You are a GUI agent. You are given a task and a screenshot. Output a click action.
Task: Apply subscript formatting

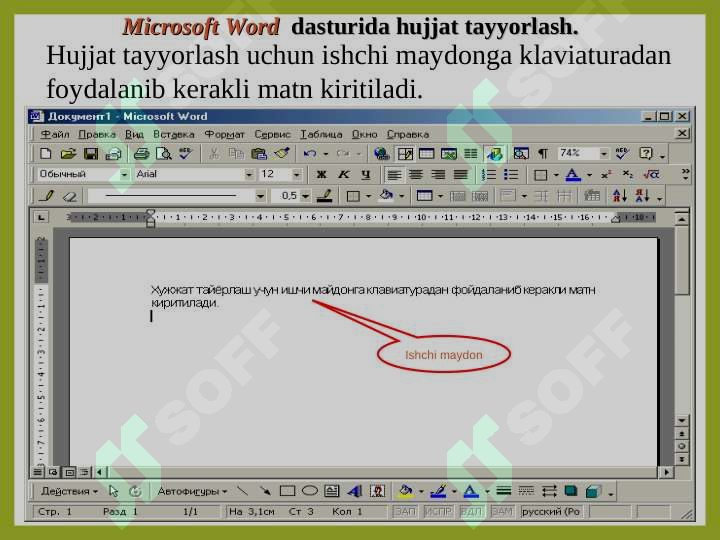click(x=628, y=174)
